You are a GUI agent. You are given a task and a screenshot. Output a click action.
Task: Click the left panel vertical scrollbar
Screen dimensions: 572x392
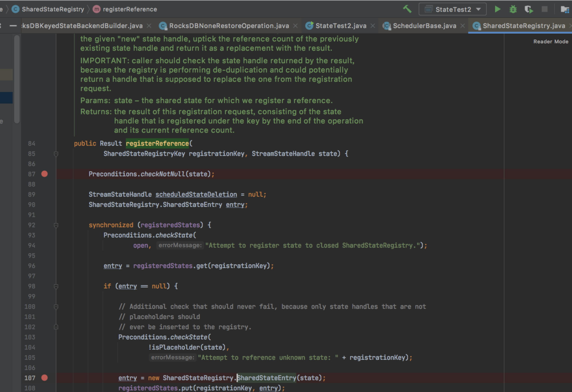(x=17, y=79)
